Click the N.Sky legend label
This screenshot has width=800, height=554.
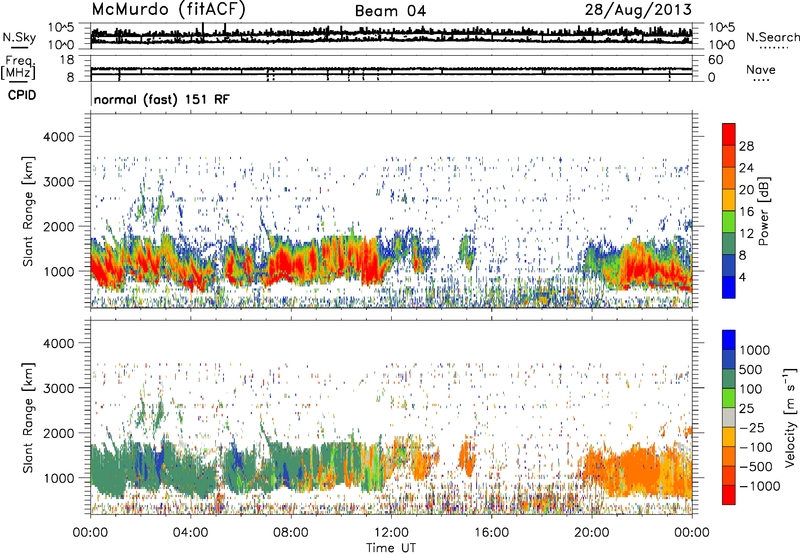tap(19, 37)
